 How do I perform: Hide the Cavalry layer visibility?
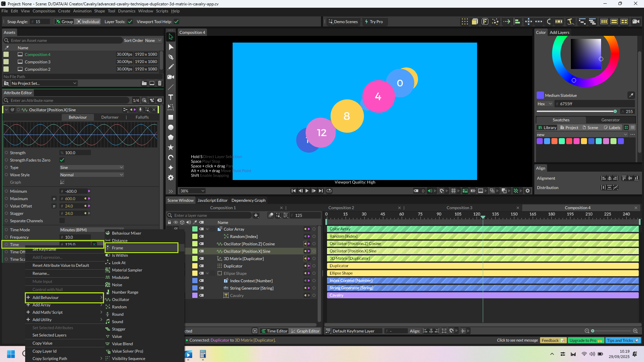pyautogui.click(x=202, y=296)
